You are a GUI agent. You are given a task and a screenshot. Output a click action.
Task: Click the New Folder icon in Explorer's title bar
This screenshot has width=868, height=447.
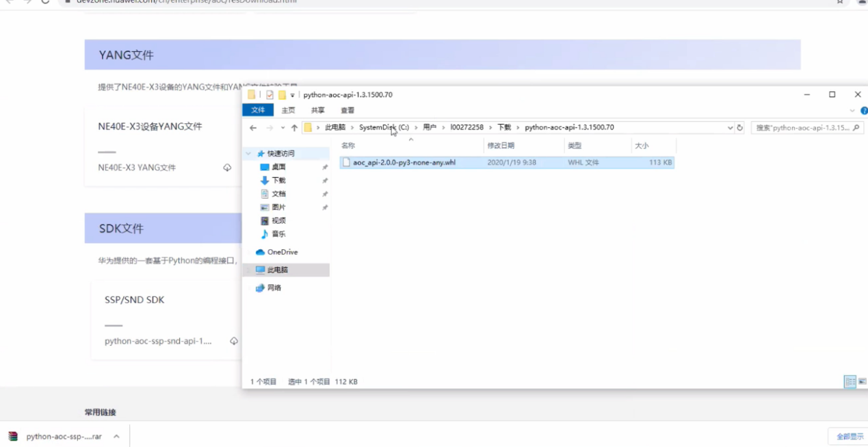(282, 94)
